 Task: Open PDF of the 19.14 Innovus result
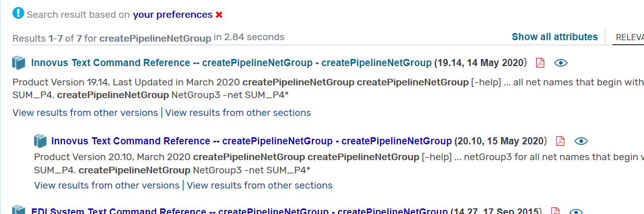pos(540,63)
